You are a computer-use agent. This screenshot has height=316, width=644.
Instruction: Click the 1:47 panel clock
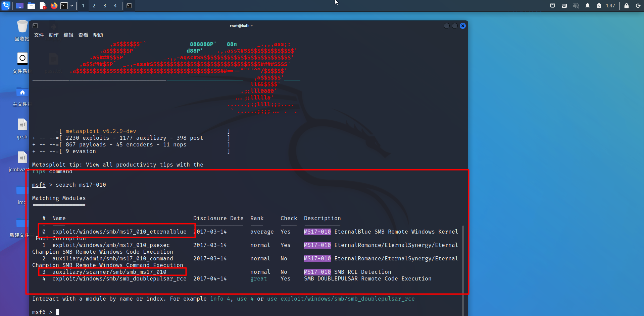coord(610,6)
